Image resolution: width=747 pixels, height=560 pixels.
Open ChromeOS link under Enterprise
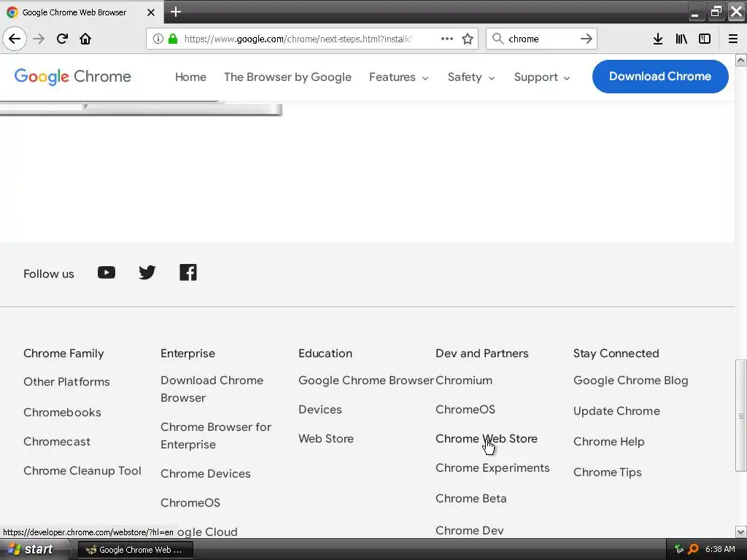[190, 503]
